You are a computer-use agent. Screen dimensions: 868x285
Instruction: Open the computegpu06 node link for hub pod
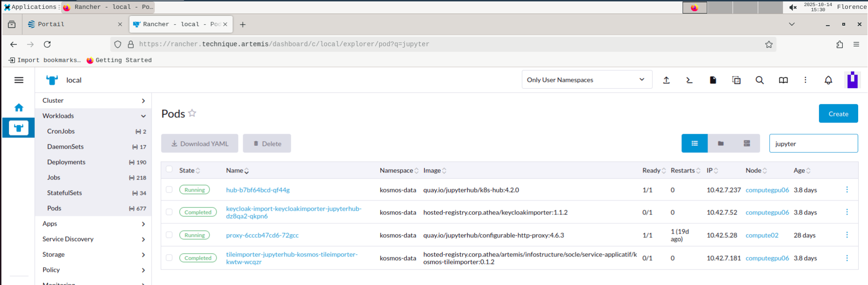point(767,190)
